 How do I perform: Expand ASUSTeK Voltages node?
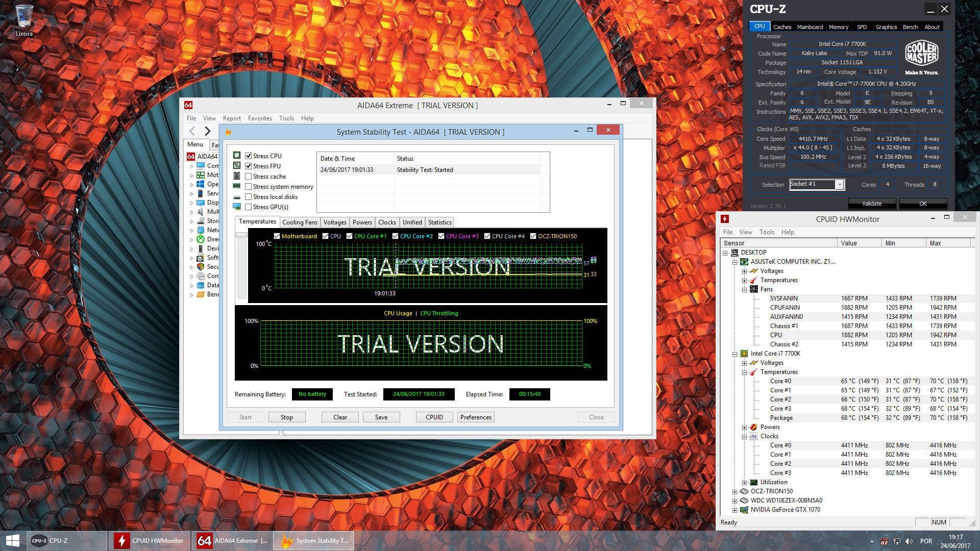(x=744, y=271)
